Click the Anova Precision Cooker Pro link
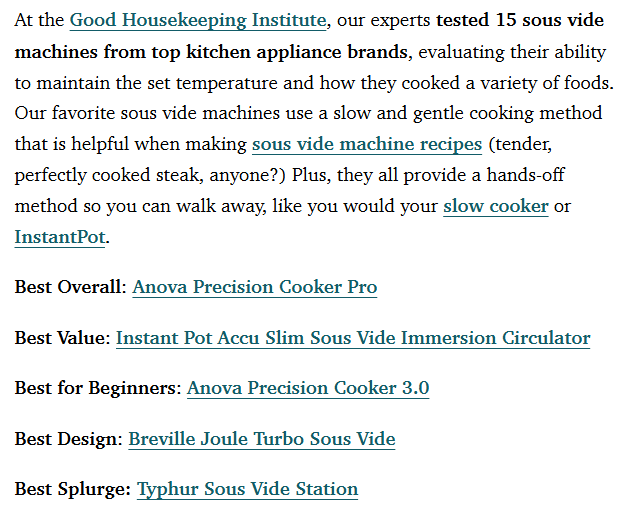Screen dimensions: 619x510 coord(255,287)
